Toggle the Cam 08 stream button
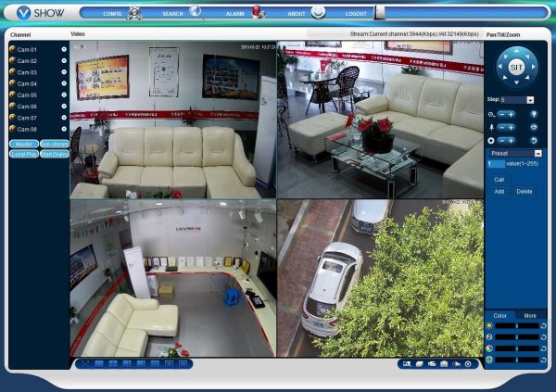The width and height of the screenshot is (556, 392). coord(64,129)
